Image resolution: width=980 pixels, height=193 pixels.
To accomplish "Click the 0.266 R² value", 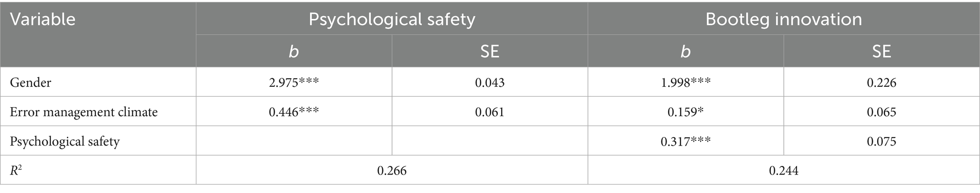I will 392,170.
